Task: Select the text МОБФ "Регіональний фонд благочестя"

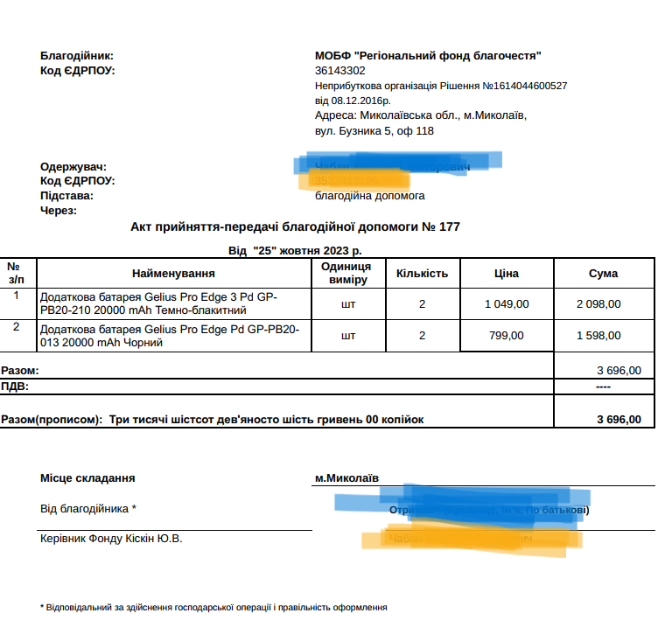Action: click(428, 56)
